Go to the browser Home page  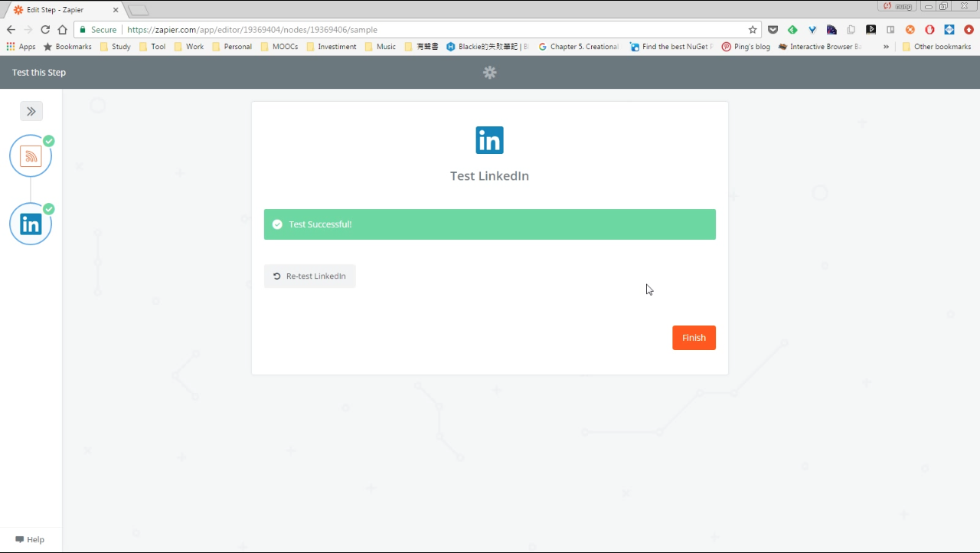63,30
